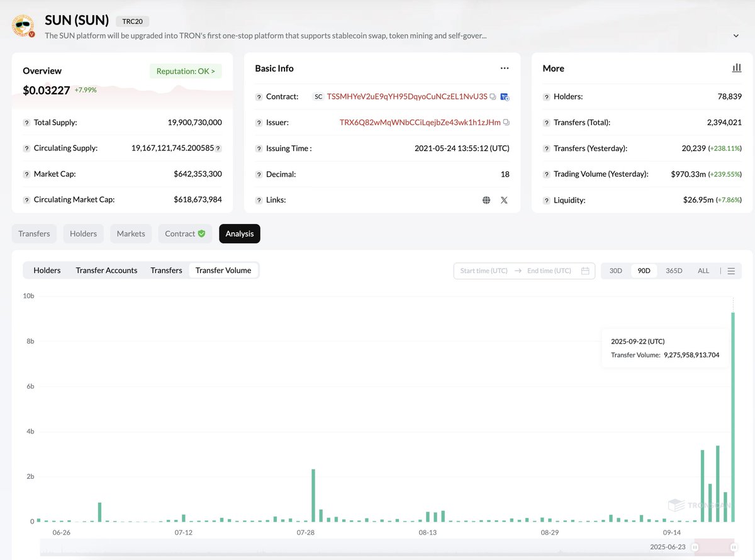Select the 30D time range
Image resolution: width=755 pixels, height=560 pixels.
pyautogui.click(x=615, y=271)
